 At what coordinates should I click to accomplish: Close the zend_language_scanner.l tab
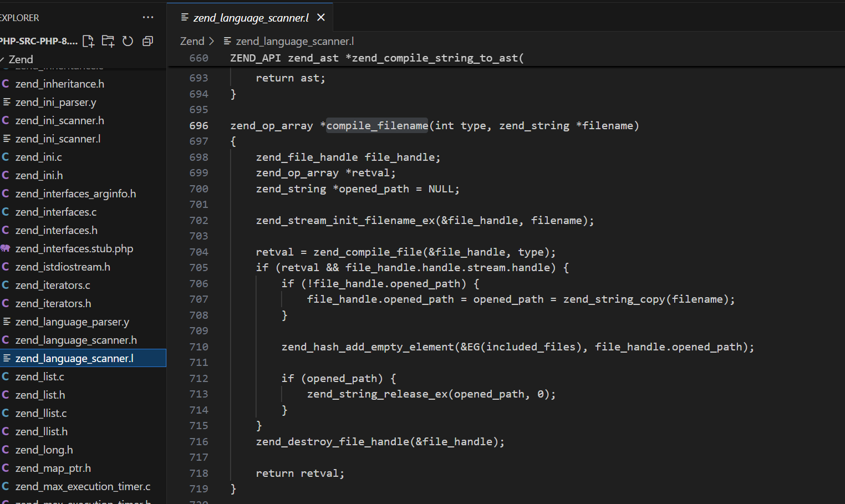pyautogui.click(x=321, y=18)
